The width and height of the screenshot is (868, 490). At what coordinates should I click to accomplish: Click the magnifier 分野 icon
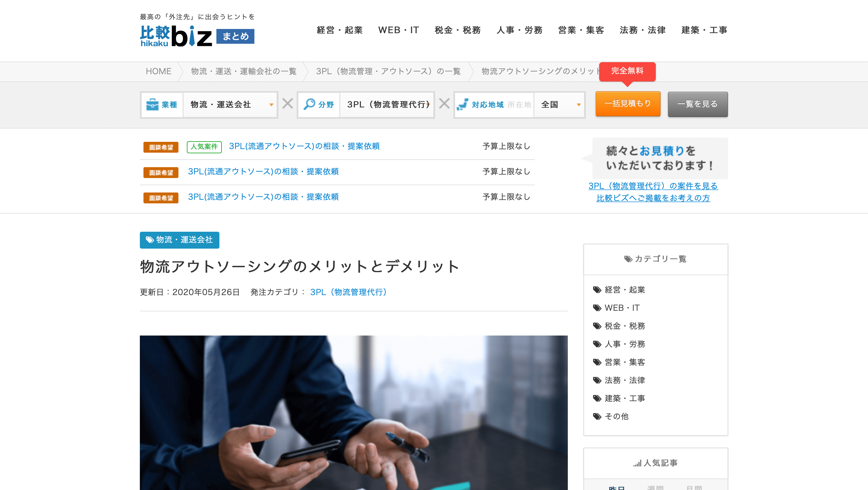tap(309, 104)
